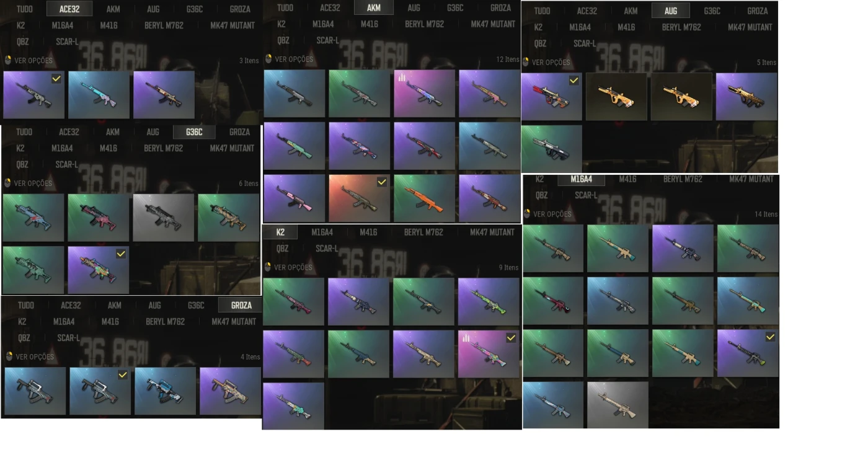Viewport: 868px width, 452px height.
Task: Toggle the checkmark on the red AUG skin
Action: [x=574, y=80]
